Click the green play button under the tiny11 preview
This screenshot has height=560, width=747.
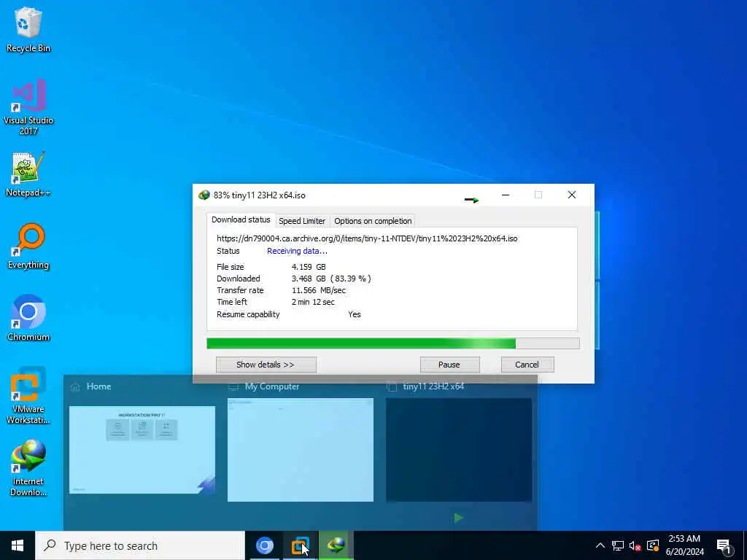[458, 518]
